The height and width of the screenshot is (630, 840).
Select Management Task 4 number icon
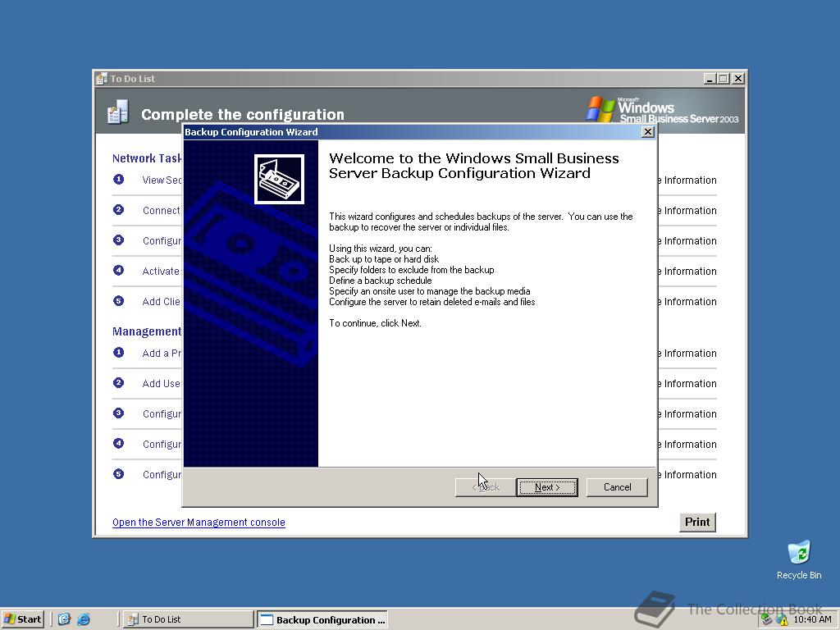tap(118, 444)
